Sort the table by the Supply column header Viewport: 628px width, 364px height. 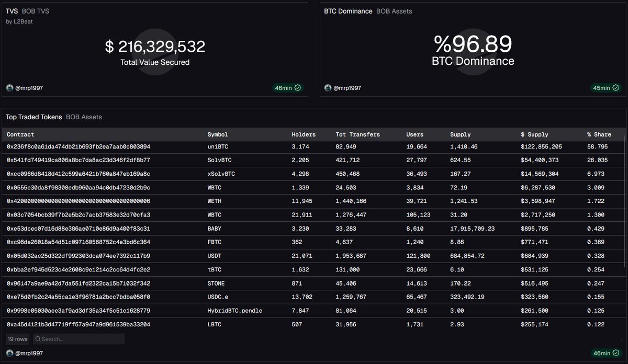461,134
